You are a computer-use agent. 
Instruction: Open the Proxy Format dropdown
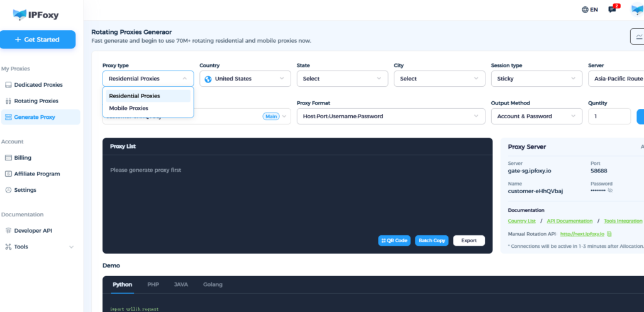(391, 116)
